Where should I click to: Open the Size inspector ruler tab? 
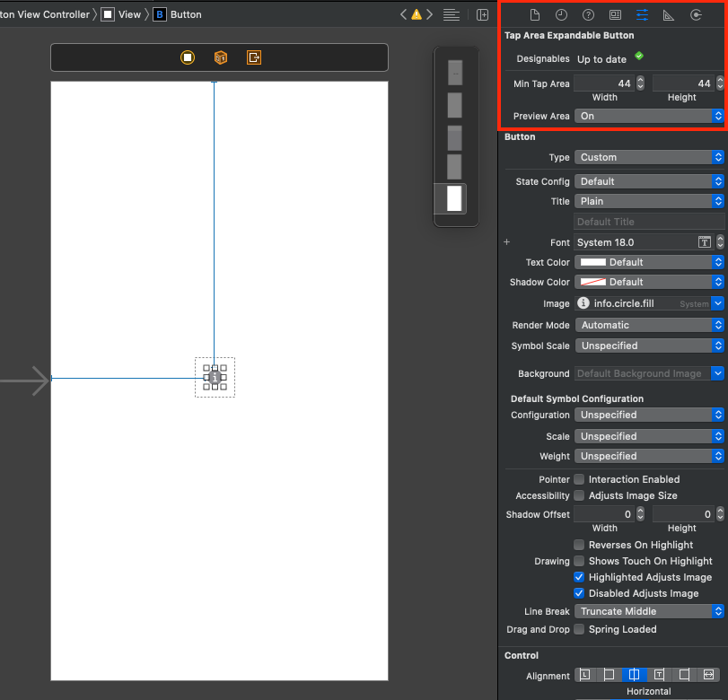pos(668,15)
